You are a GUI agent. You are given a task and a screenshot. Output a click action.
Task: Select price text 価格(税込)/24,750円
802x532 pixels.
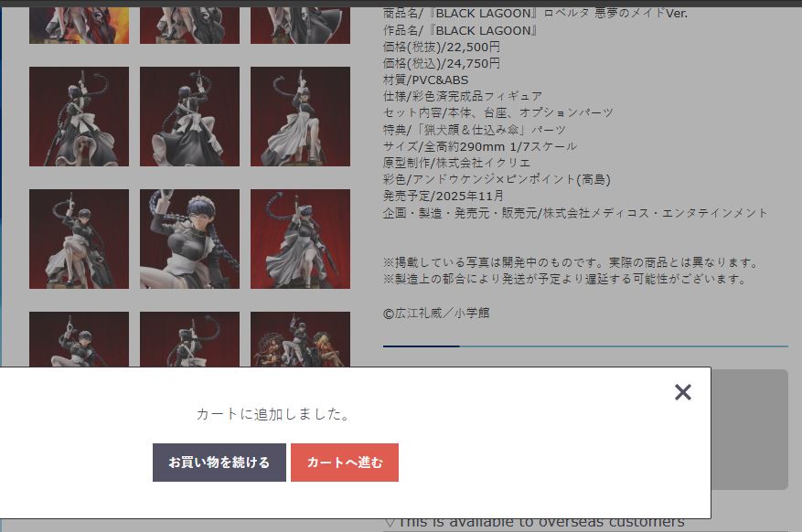442,63
